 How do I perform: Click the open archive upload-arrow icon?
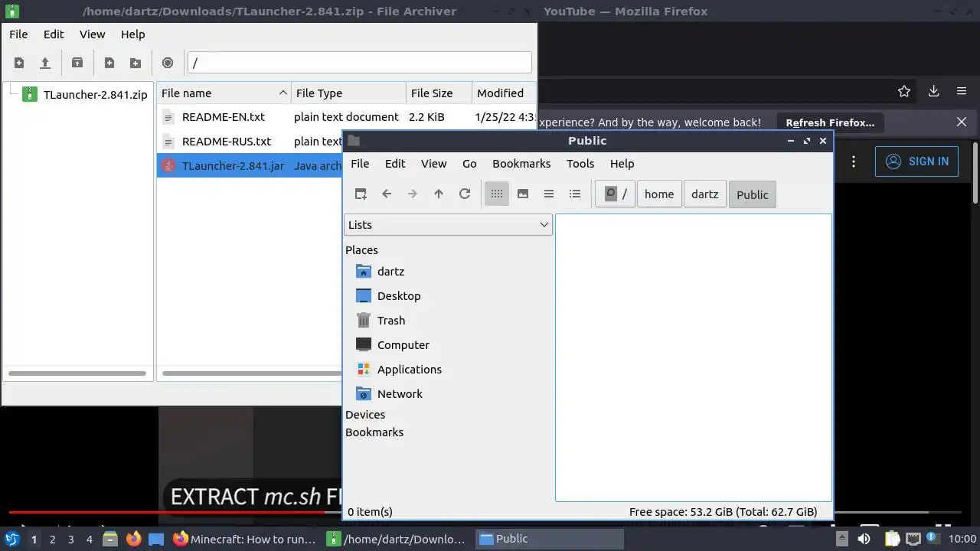coord(45,63)
